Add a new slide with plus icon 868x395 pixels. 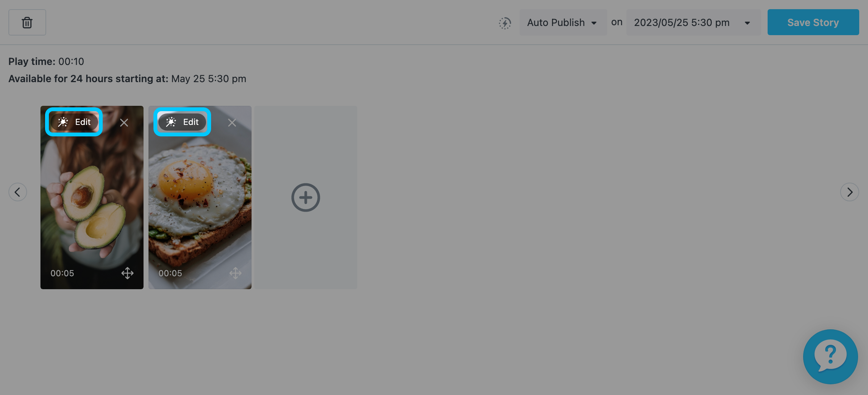coord(306,197)
